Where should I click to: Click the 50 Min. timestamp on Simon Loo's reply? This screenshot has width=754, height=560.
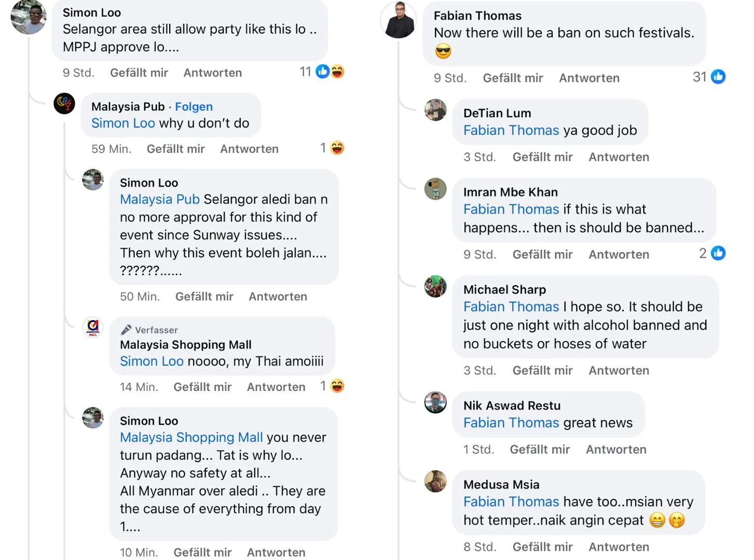pos(140,297)
